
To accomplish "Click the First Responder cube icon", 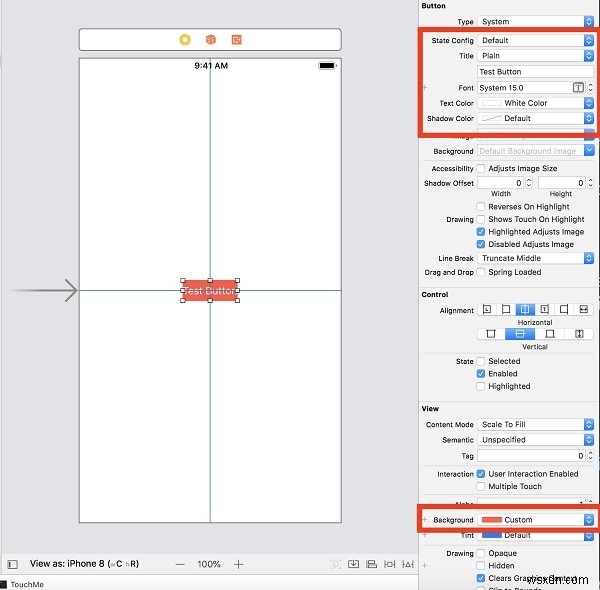I will [211, 39].
